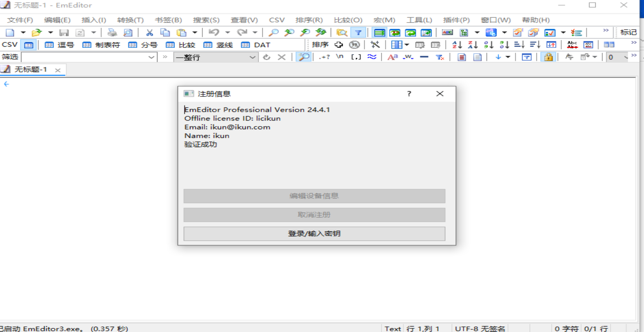The width and height of the screenshot is (644, 332).
Task: Toggle regular expression .+? option
Action: click(324, 57)
